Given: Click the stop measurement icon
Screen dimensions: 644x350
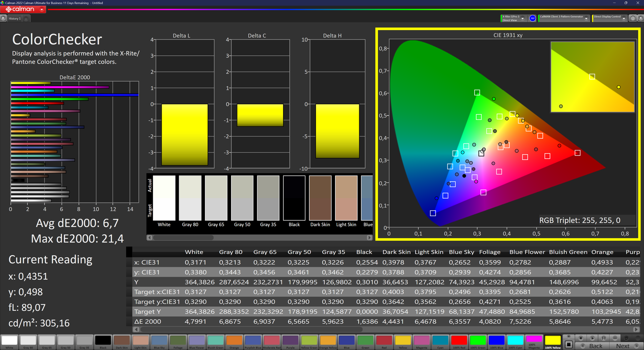Looking at the screenshot, I should pyautogui.click(x=581, y=338).
